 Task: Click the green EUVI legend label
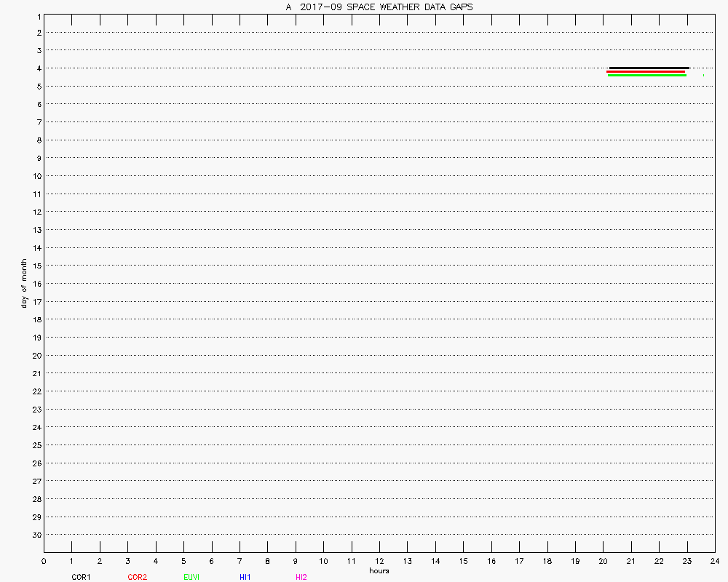pos(192,577)
